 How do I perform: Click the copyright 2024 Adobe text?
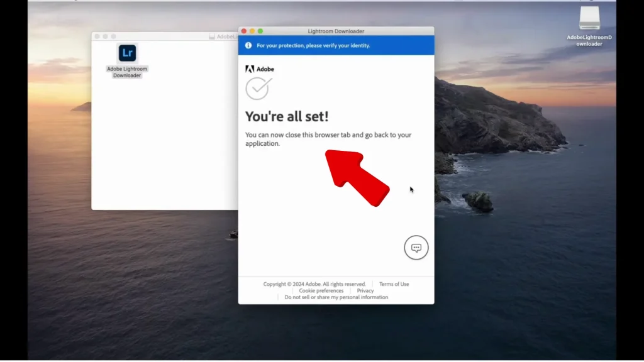tap(314, 284)
